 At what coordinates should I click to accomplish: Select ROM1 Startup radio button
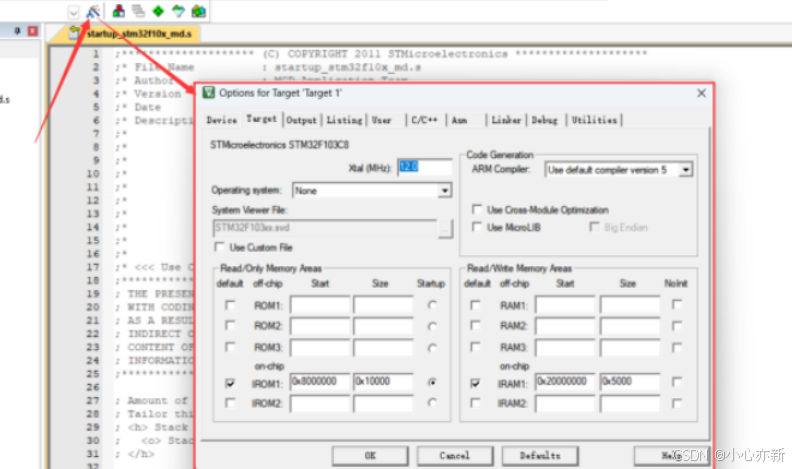pos(432,305)
